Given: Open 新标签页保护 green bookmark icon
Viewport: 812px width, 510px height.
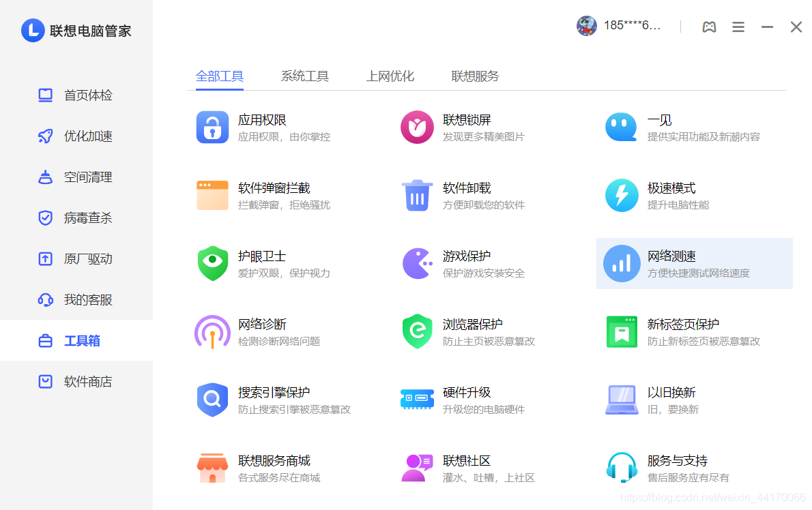Looking at the screenshot, I should tap(622, 331).
